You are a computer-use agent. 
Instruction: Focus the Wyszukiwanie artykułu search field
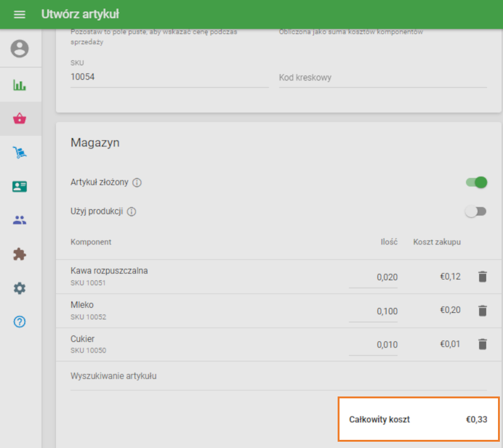click(278, 376)
